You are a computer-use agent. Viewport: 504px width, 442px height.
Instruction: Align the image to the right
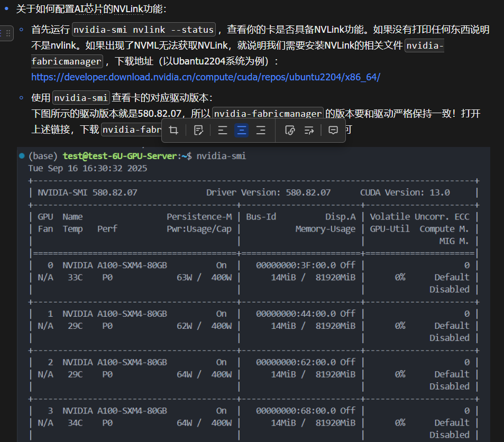point(261,130)
